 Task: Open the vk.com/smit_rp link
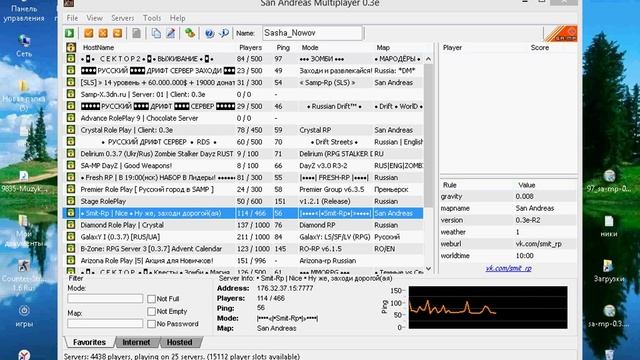(x=508, y=268)
